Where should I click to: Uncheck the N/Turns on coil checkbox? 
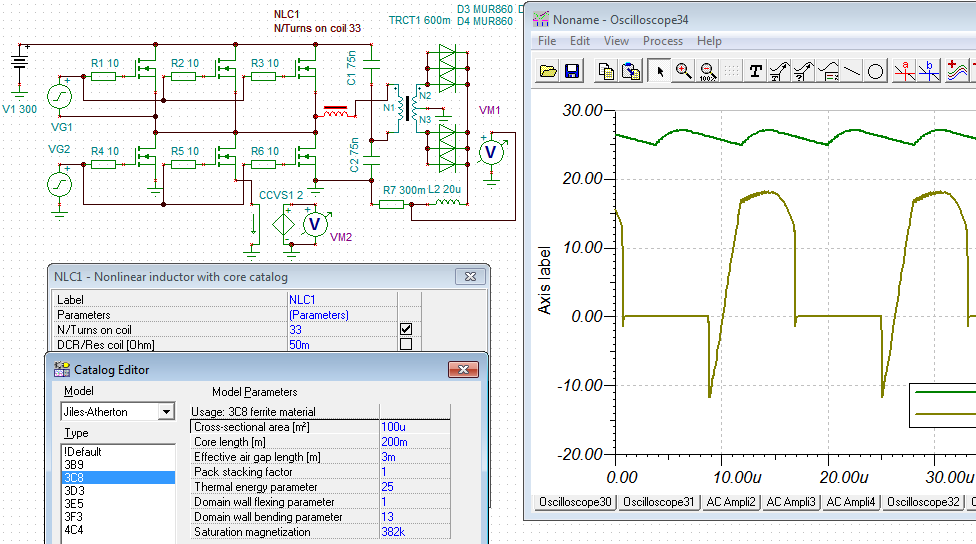406,329
